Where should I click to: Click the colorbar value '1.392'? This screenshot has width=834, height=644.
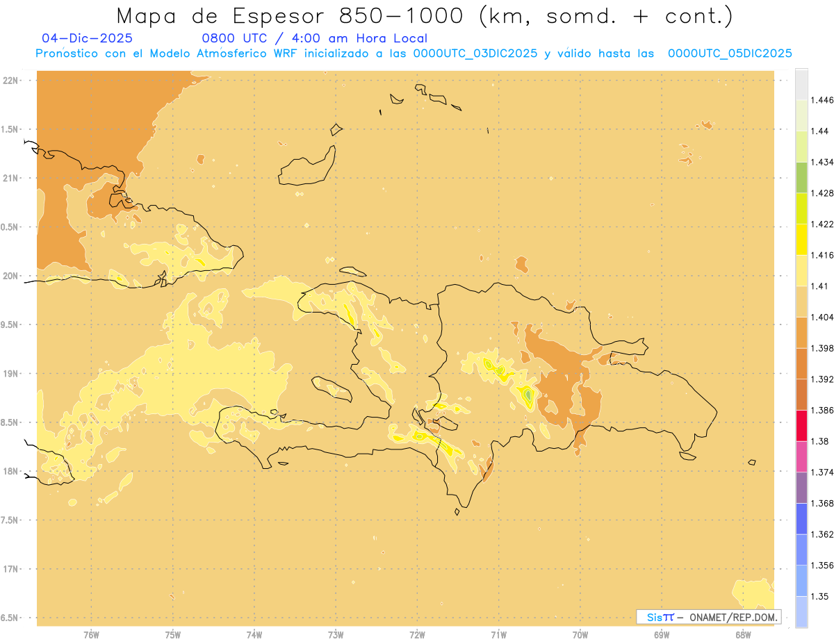pos(824,379)
